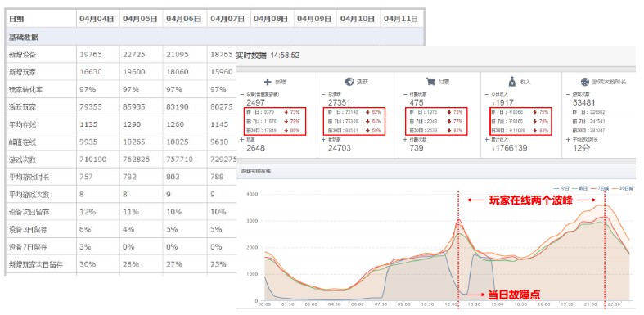Click the 04月06日 column header
Image resolution: width=644 pixels, height=315 pixels.
pyautogui.click(x=184, y=19)
